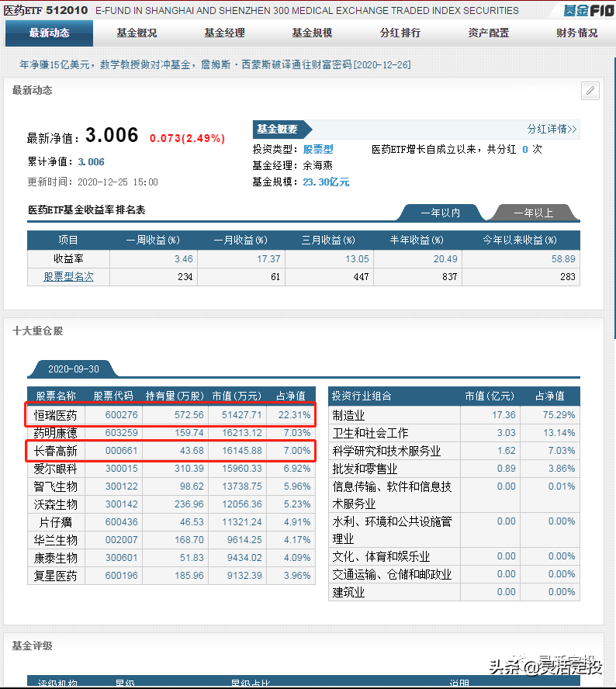Select the 最新动态 tab
The image size is (616, 689).
(49, 33)
